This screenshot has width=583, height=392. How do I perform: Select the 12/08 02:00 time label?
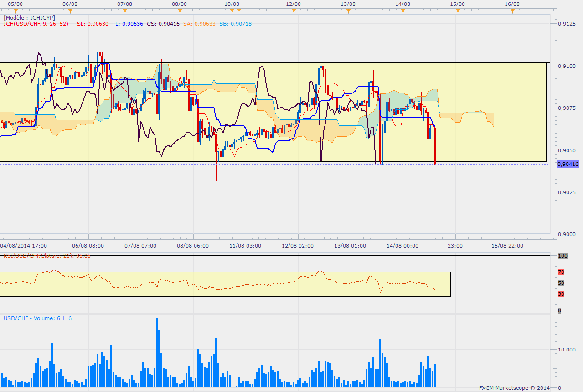coord(298,245)
